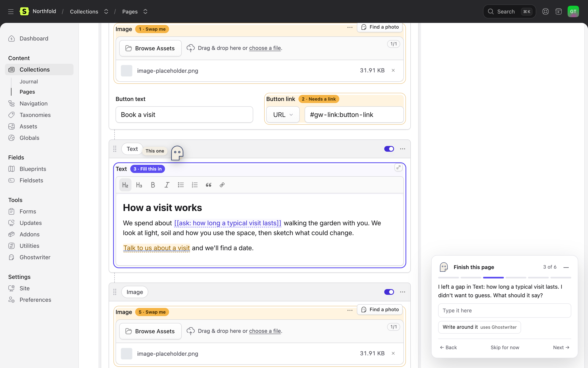
Task: Insert a numbered ordered list
Action: coord(195,185)
